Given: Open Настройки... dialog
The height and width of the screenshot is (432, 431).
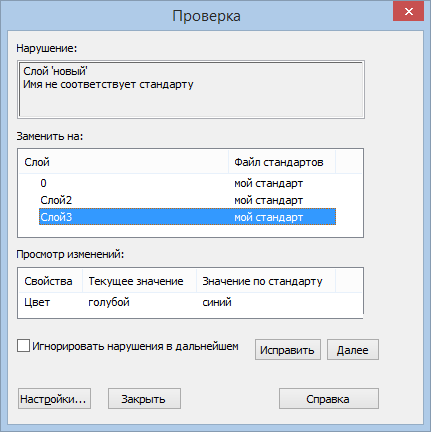Looking at the screenshot, I should pyautogui.click(x=54, y=398).
